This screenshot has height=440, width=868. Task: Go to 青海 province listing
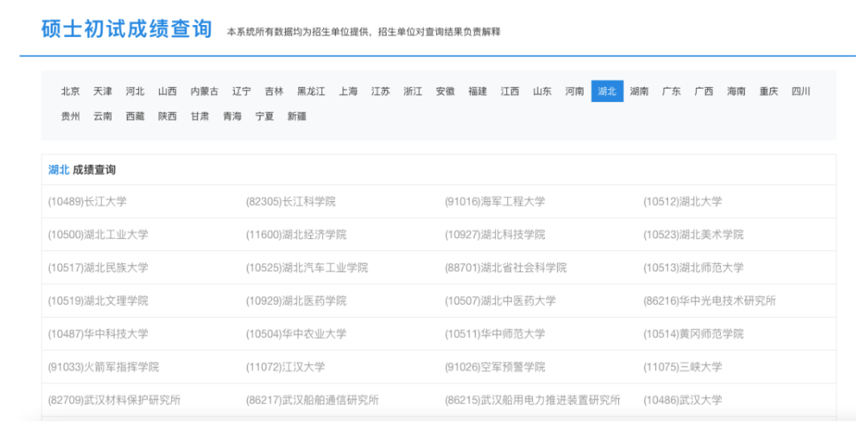232,117
